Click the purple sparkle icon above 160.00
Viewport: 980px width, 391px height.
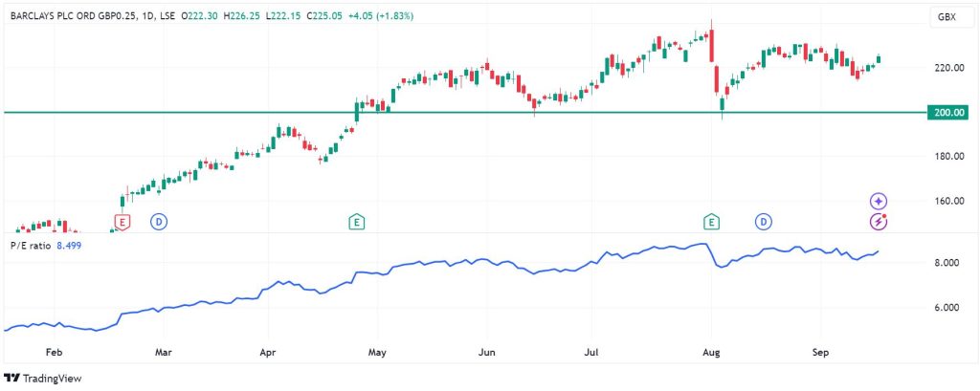879,201
